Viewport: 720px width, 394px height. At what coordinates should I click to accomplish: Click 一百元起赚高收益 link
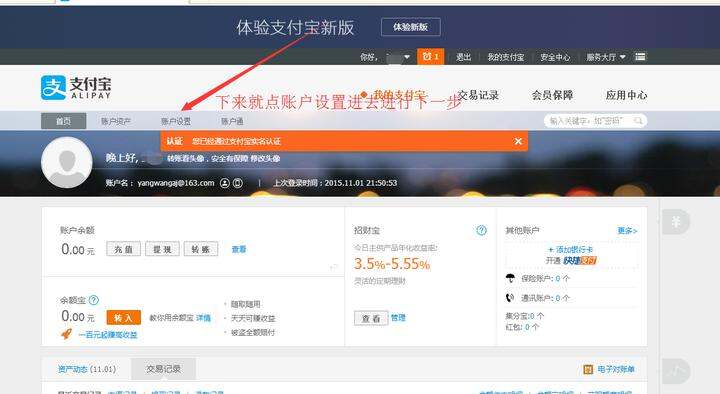(x=108, y=335)
